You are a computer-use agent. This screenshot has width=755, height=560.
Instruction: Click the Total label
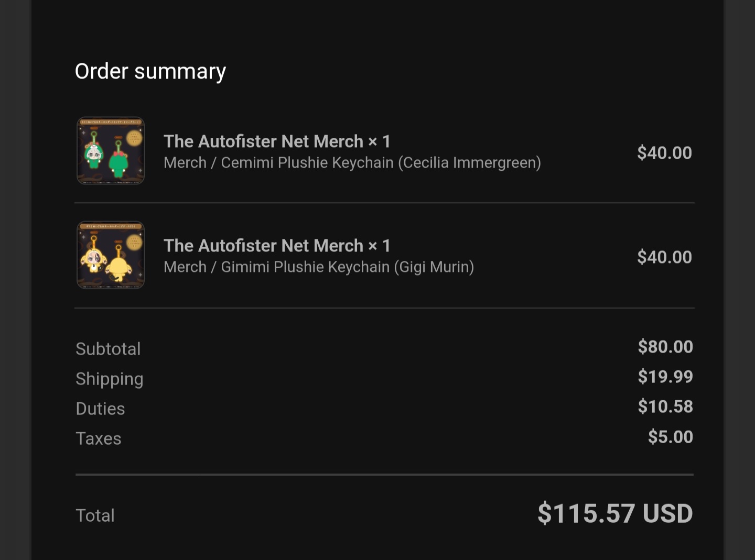(95, 515)
